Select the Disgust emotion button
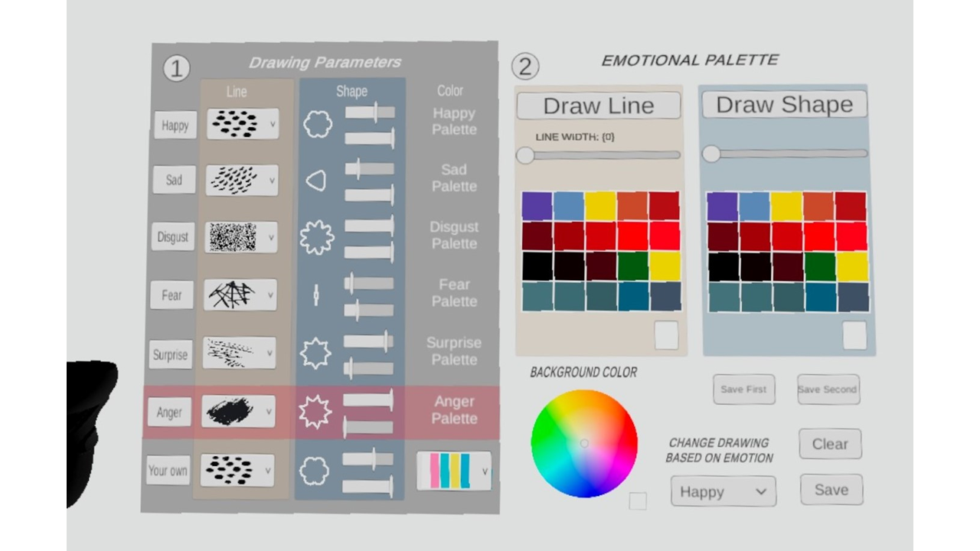This screenshot has width=980, height=551. (x=172, y=237)
